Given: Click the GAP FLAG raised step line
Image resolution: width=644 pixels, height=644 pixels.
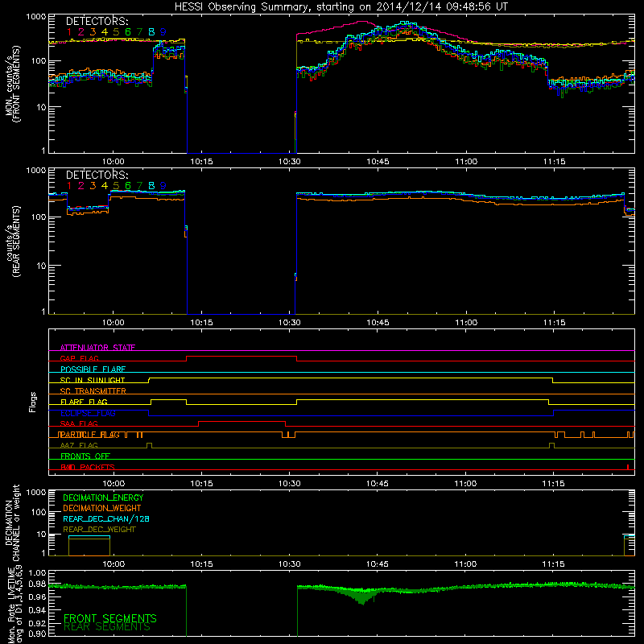Looking at the screenshot, I should pos(242,357).
